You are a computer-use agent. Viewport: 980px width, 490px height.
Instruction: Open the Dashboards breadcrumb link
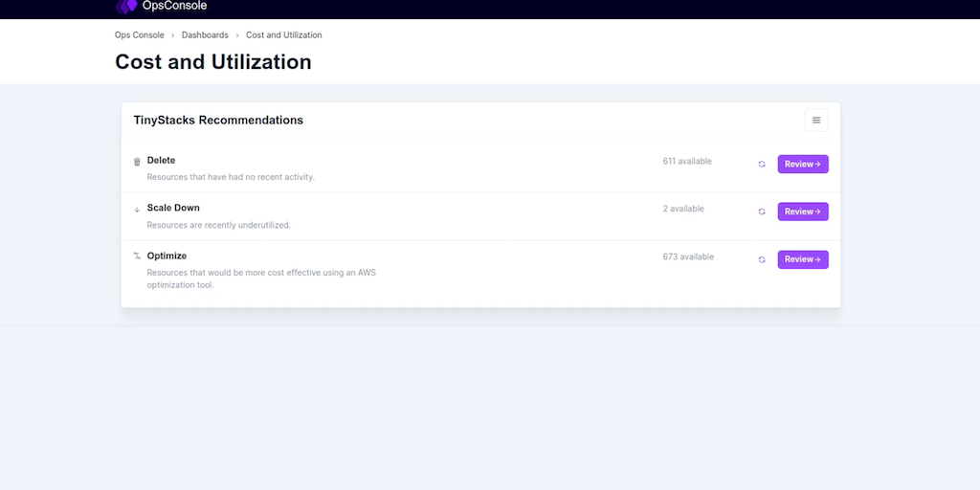pos(205,35)
